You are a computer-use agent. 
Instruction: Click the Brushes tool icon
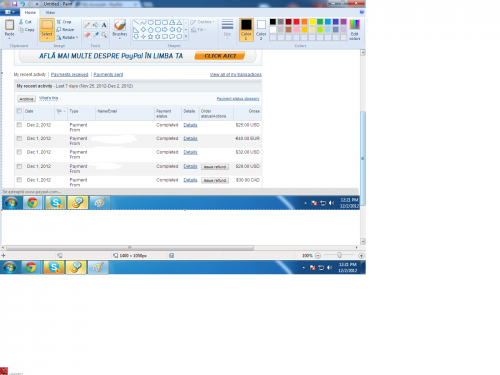tap(120, 25)
